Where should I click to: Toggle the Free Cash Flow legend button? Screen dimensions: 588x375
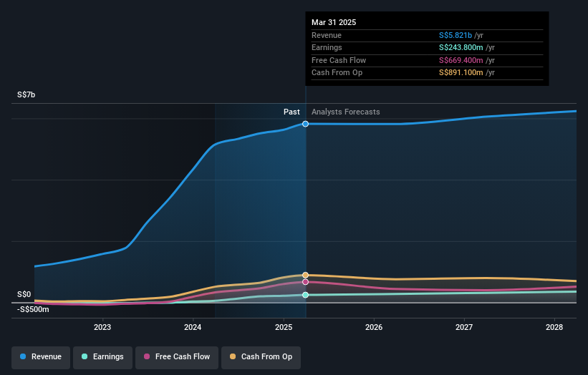(x=177, y=357)
